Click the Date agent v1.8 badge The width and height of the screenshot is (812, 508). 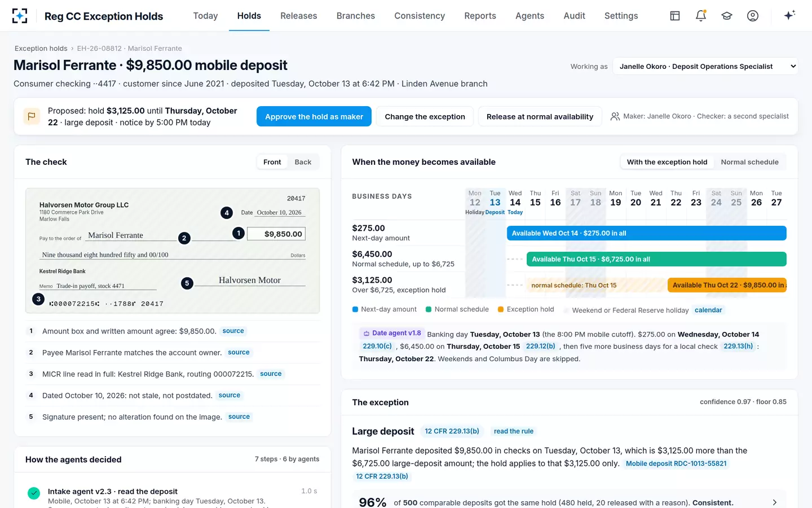coord(392,333)
